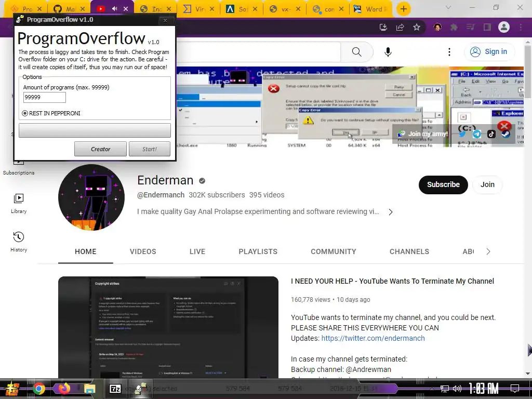The image size is (532, 399).
Task: Open the featured video thumbnail
Action: coord(168,327)
